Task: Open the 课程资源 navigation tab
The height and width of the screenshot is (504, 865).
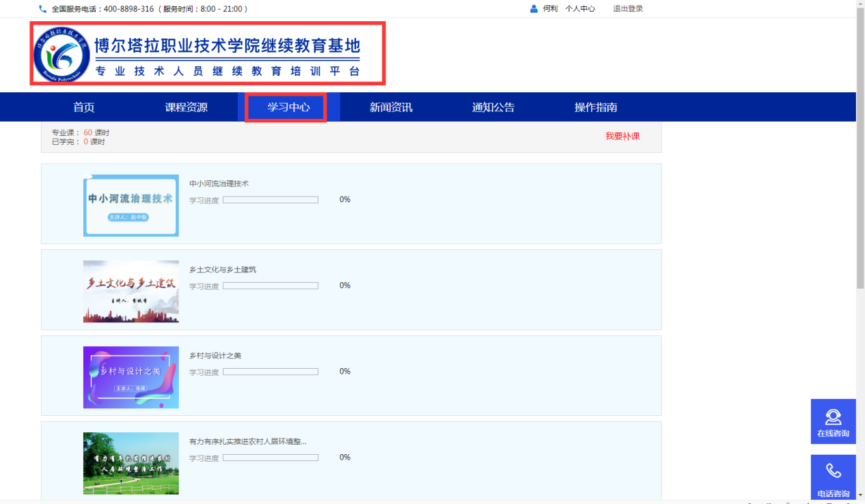Action: point(186,107)
